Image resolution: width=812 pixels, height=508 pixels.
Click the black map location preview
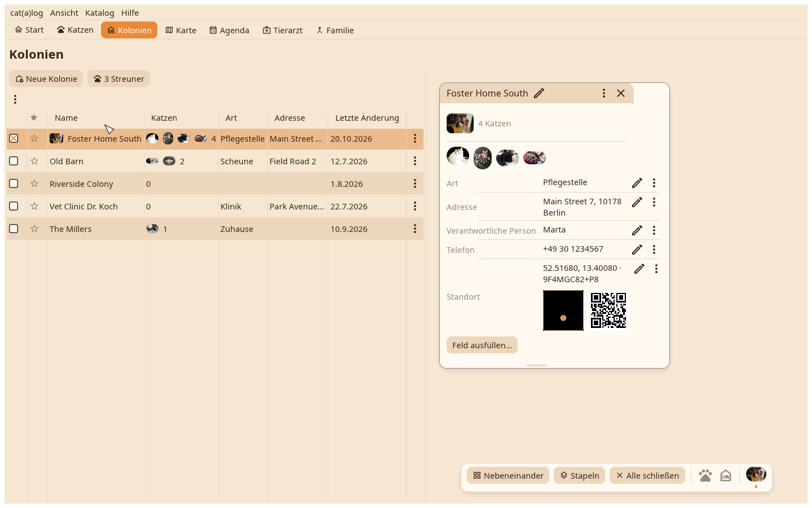563,310
